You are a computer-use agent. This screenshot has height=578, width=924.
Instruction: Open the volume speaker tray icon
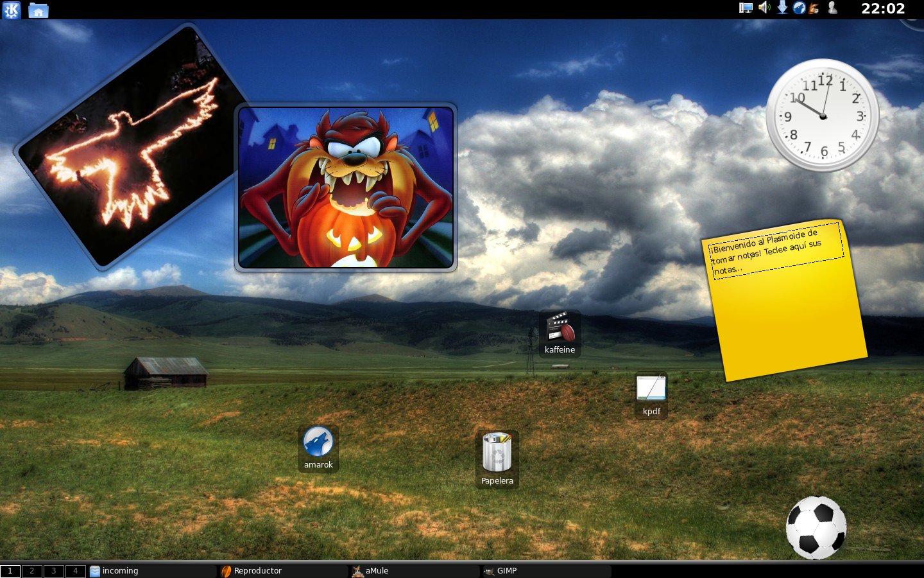764,8
